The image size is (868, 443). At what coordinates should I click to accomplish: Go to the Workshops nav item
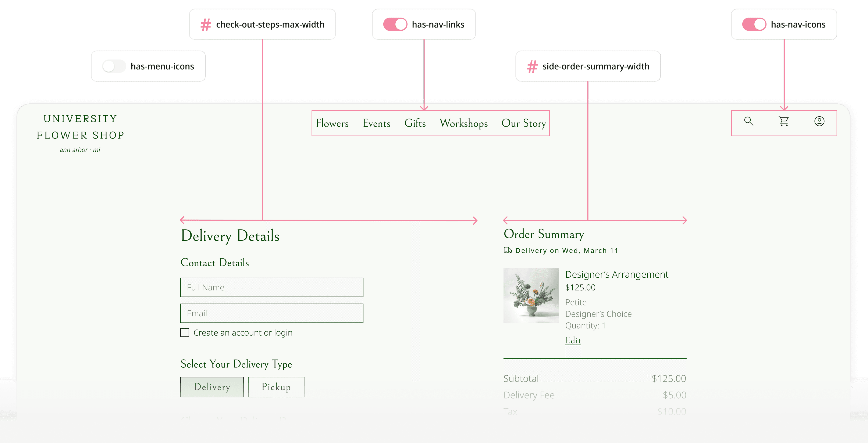463,123
